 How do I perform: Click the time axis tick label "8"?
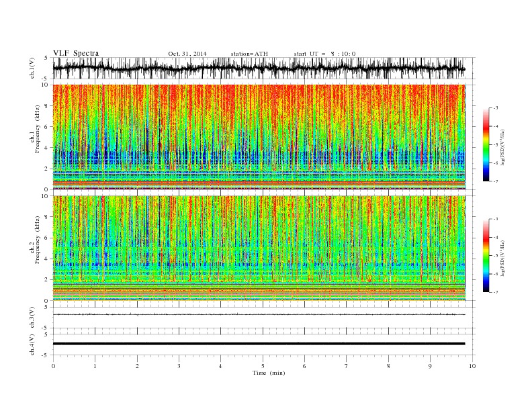[x=388, y=366]
